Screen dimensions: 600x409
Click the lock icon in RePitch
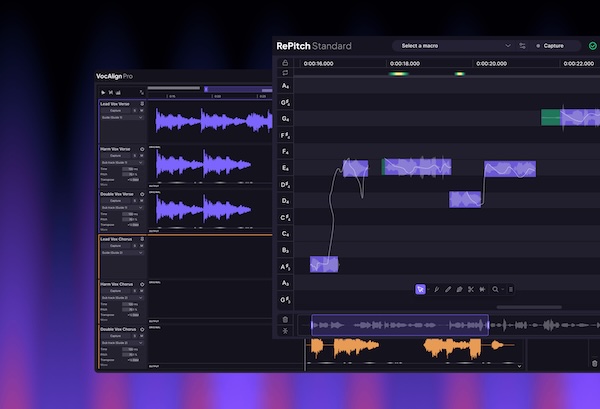click(285, 62)
